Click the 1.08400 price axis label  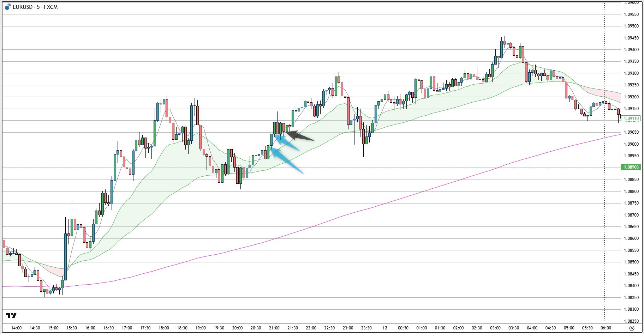[x=631, y=286]
